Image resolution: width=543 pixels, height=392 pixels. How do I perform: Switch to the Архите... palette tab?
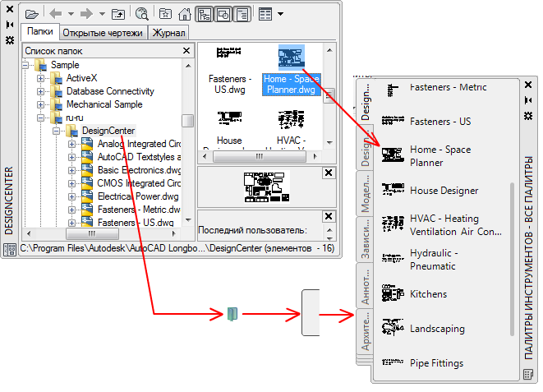365,331
